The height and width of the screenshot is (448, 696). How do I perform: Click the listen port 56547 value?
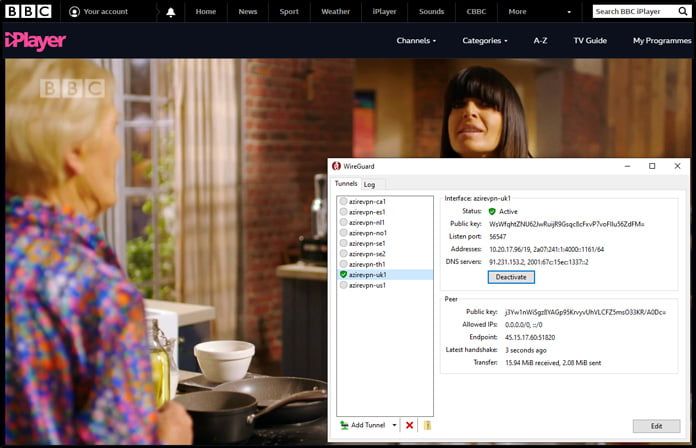click(498, 237)
